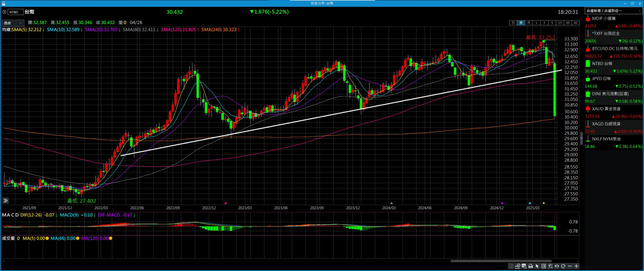Image resolution: width=644 pixels, height=271 pixels.
Task: Click the 成交量 volume panel label
Action: point(8,238)
